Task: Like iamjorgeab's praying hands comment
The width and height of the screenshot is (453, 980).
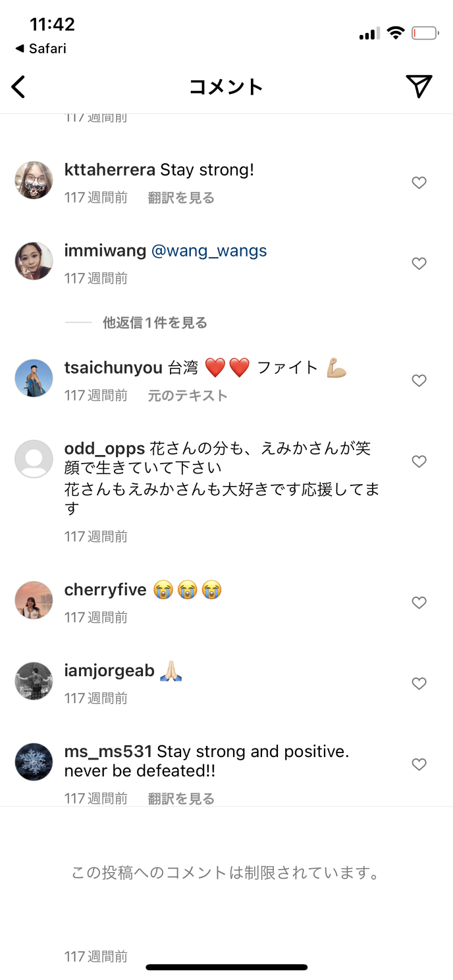Action: click(x=419, y=683)
